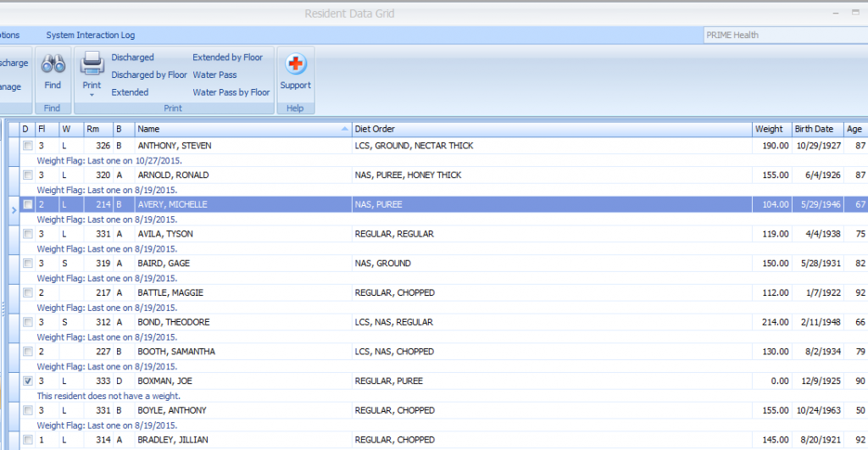The height and width of the screenshot is (450, 868).
Task: Toggle the checkbox for BAIRD, GAGE
Action: [x=28, y=264]
